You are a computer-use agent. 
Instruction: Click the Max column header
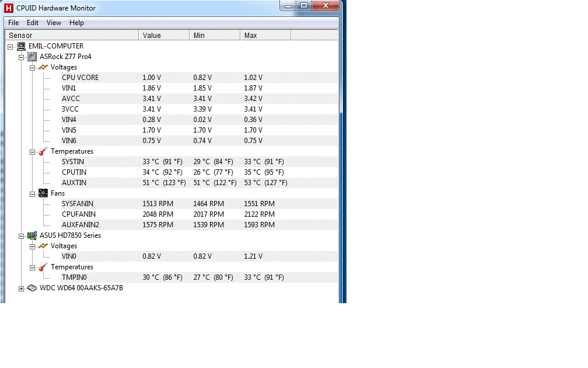[265, 35]
